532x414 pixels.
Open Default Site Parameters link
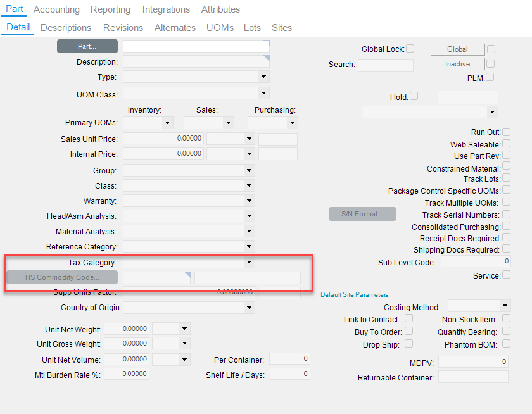(354, 294)
